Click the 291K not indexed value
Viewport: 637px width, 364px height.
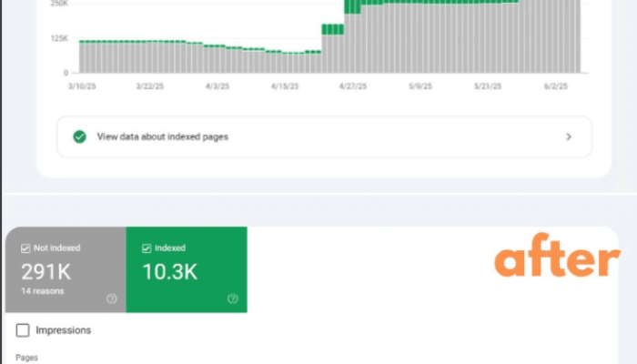pyautogui.click(x=45, y=272)
